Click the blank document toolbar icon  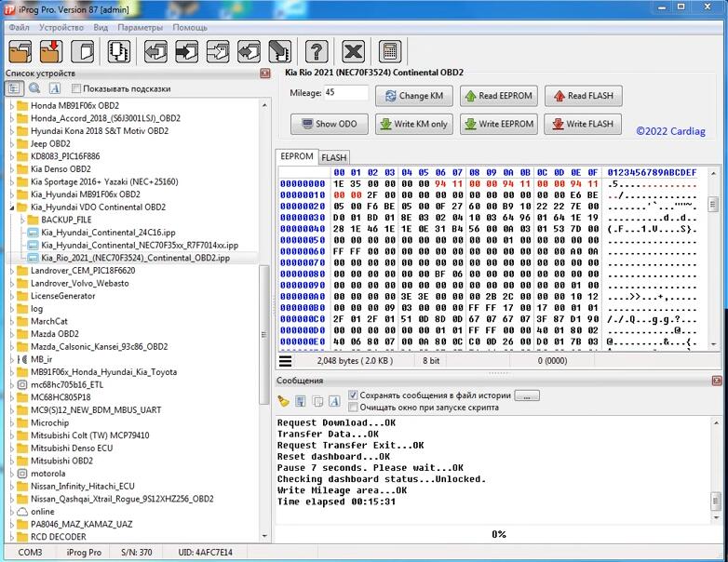pyautogui.click(x=82, y=51)
